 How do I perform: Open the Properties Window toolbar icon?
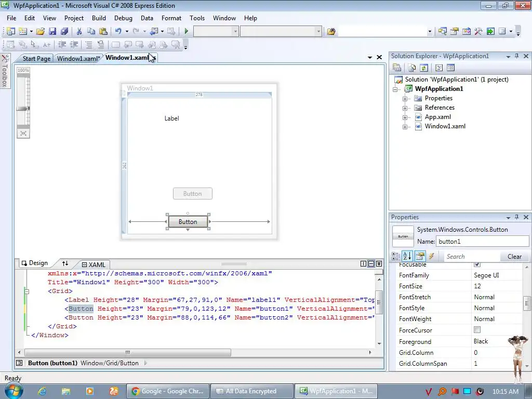pyautogui.click(x=454, y=32)
